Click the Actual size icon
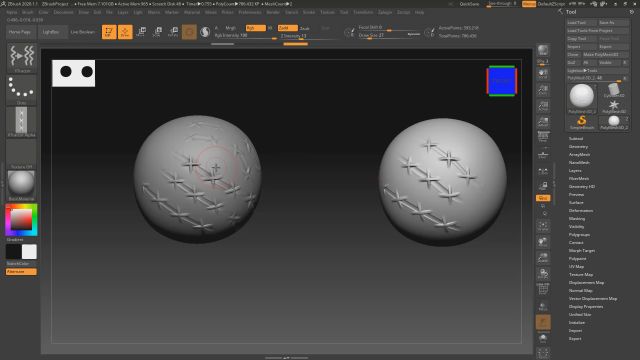 543,105
